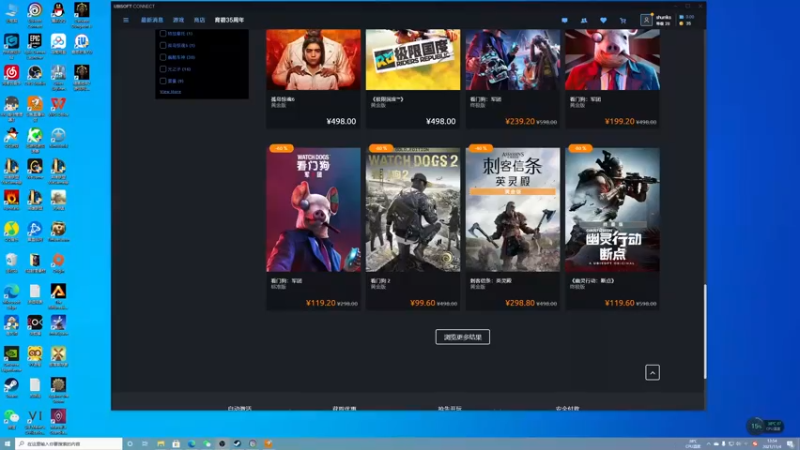This screenshot has height=450, width=800.
Task: Tick the topmost visible filter checkbox
Action: point(163,33)
